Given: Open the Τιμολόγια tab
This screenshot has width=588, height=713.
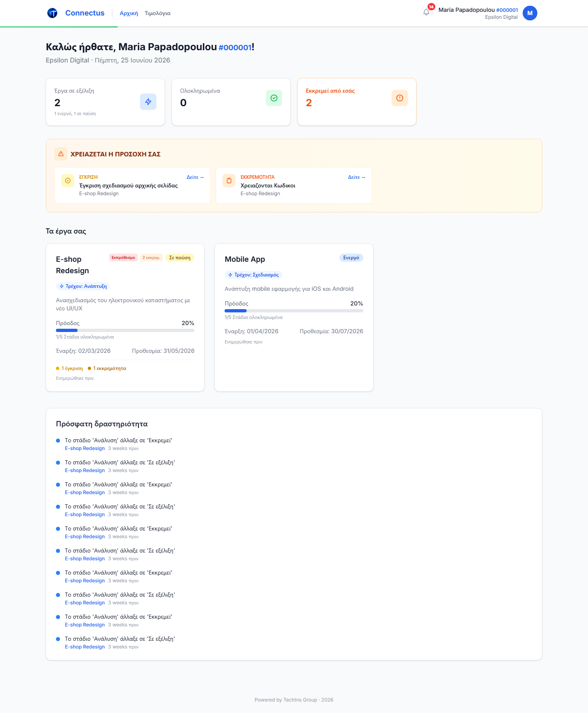Looking at the screenshot, I should click(158, 13).
